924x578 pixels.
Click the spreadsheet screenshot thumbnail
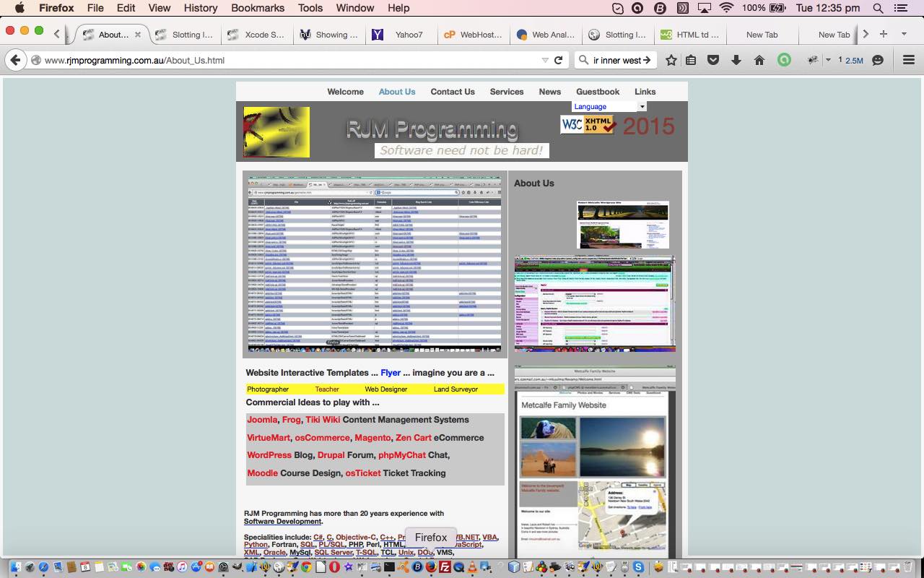pyautogui.click(x=375, y=264)
